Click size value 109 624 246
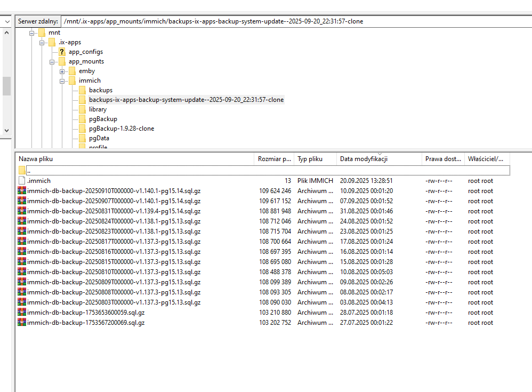 [275, 191]
